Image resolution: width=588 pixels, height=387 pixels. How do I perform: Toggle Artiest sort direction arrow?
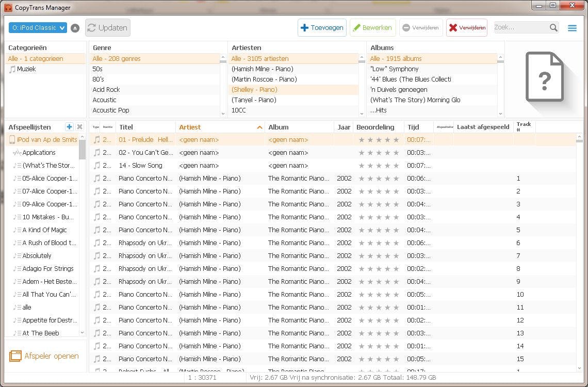[259, 127]
